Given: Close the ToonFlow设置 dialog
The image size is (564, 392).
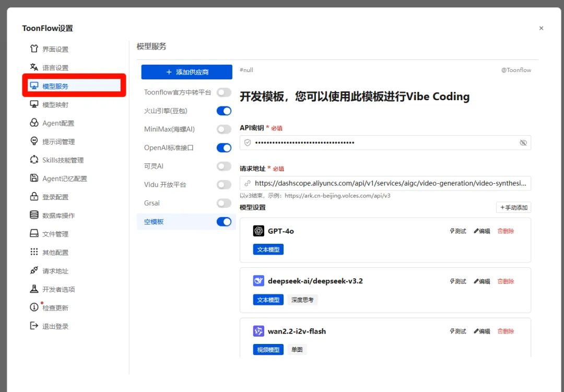Looking at the screenshot, I should tap(541, 28).
